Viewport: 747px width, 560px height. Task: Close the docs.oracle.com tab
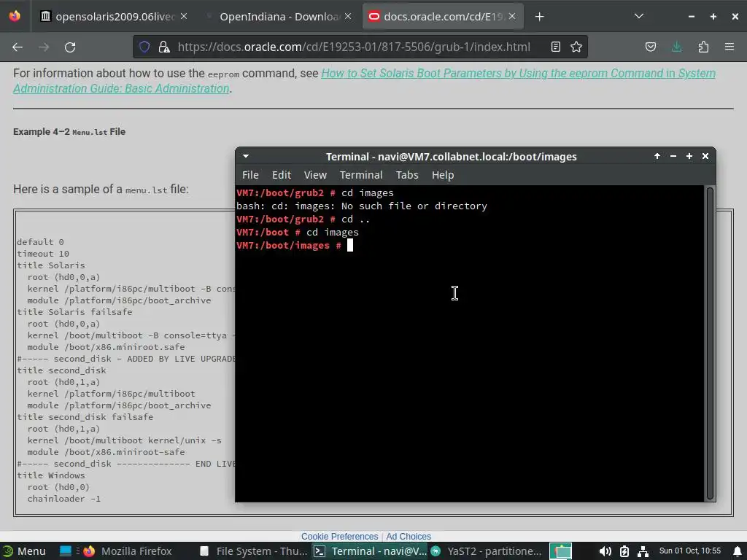[x=512, y=17]
